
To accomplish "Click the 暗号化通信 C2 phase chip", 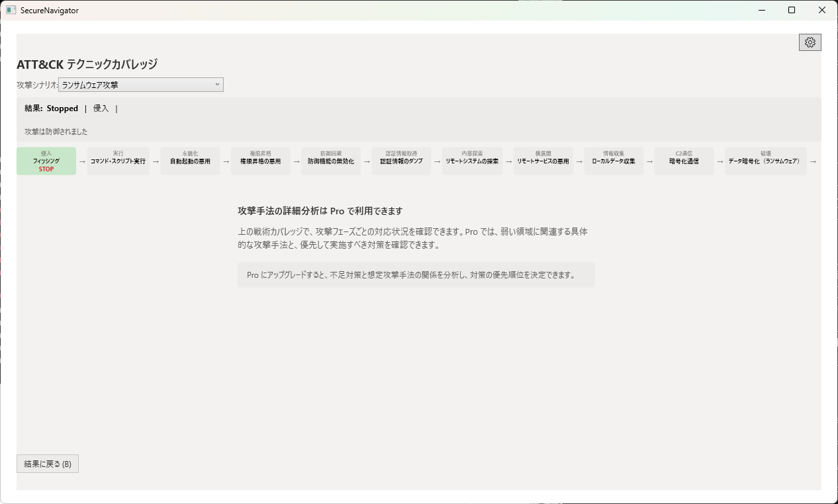I will click(x=683, y=161).
